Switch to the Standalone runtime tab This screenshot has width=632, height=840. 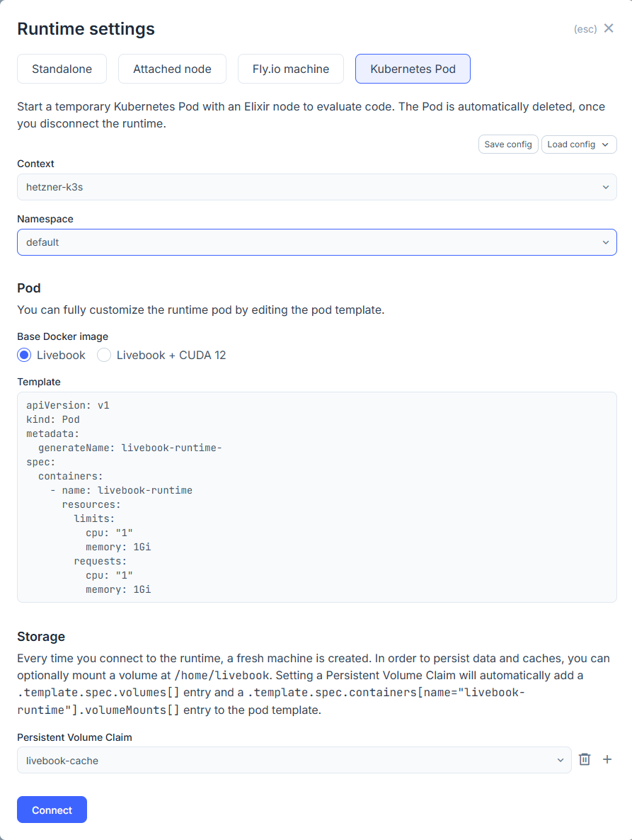click(62, 69)
